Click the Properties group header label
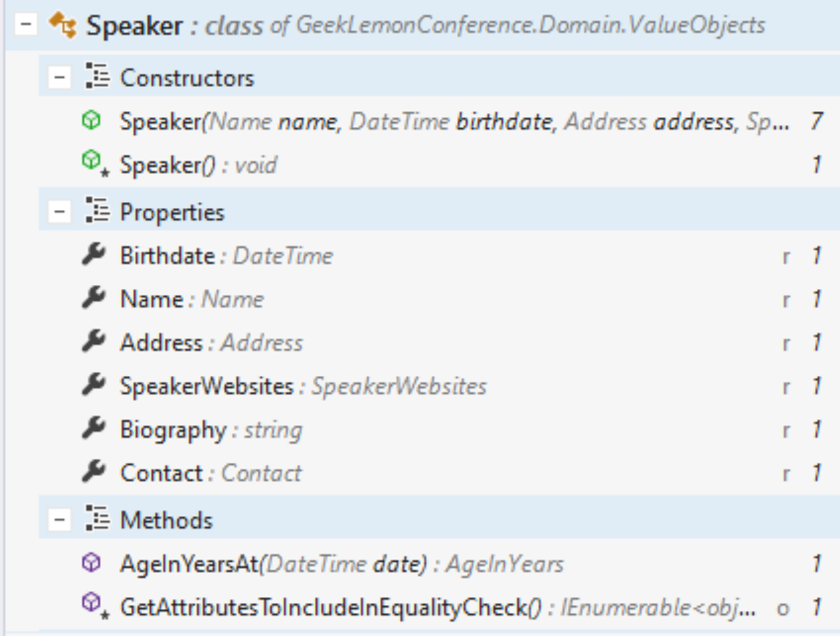The image size is (840, 636). click(x=172, y=212)
